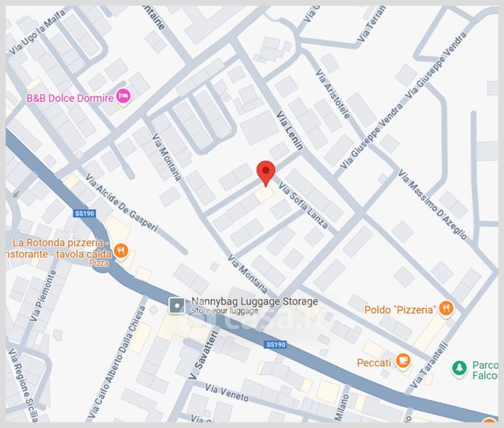The width and height of the screenshot is (504, 428).
Task: Click the Via Piemonte street label
Action: (x=43, y=295)
